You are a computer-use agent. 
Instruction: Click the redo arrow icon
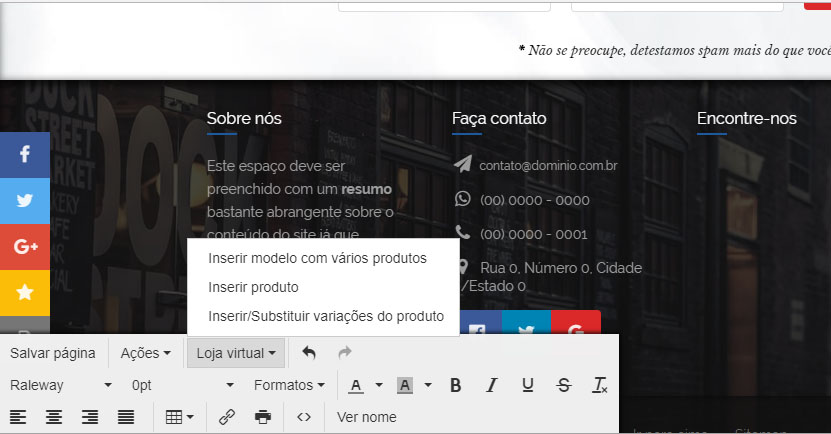pyautogui.click(x=344, y=352)
